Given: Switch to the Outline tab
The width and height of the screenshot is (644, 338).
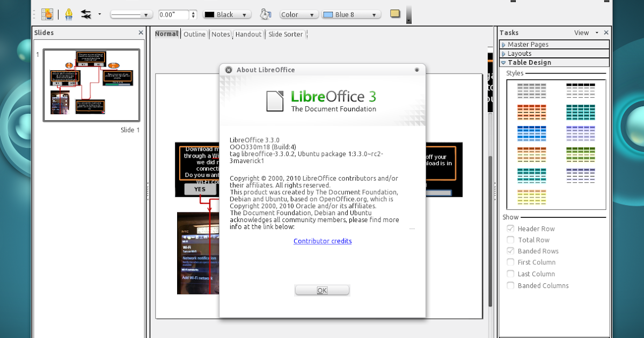Looking at the screenshot, I should [x=194, y=34].
